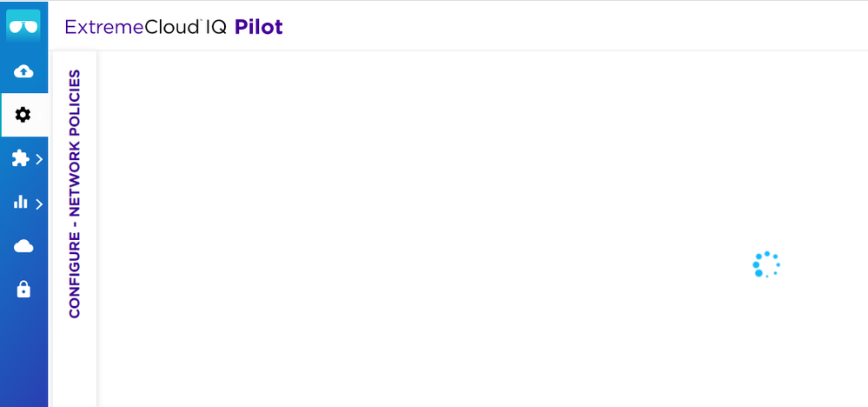Click the plain cloud icon in sidebar

23,247
